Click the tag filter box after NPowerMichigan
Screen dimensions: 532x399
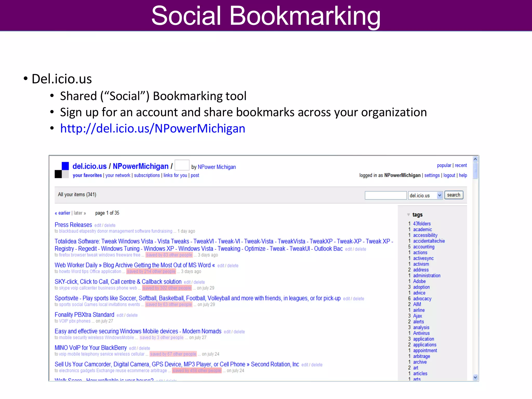(182, 165)
